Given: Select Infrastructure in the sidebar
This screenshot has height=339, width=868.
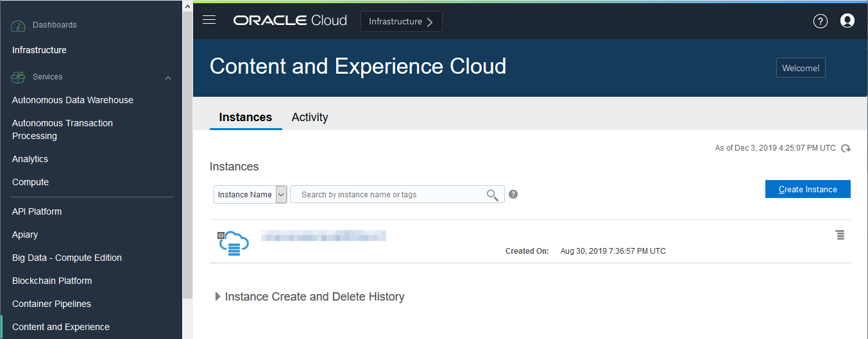Looking at the screenshot, I should tap(39, 50).
